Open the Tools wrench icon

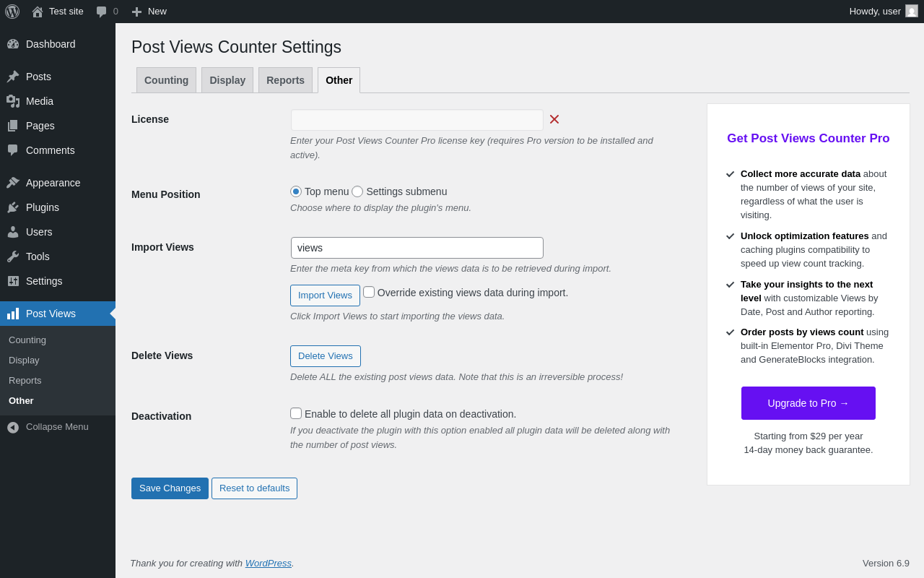pos(13,256)
